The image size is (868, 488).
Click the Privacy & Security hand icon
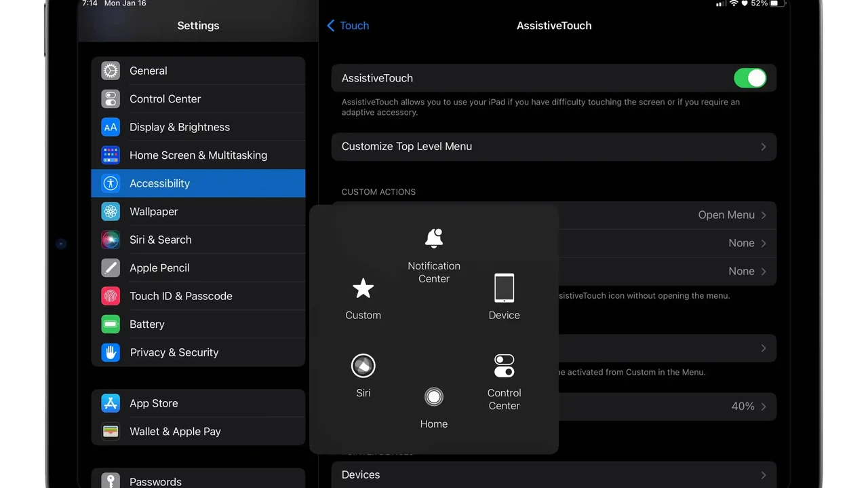coord(111,352)
